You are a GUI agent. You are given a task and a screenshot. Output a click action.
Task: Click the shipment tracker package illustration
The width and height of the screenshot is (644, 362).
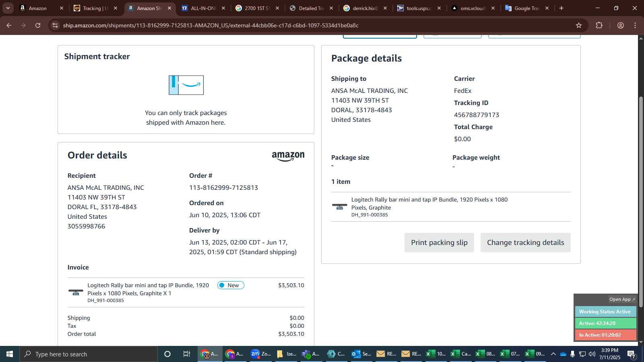pyautogui.click(x=186, y=85)
